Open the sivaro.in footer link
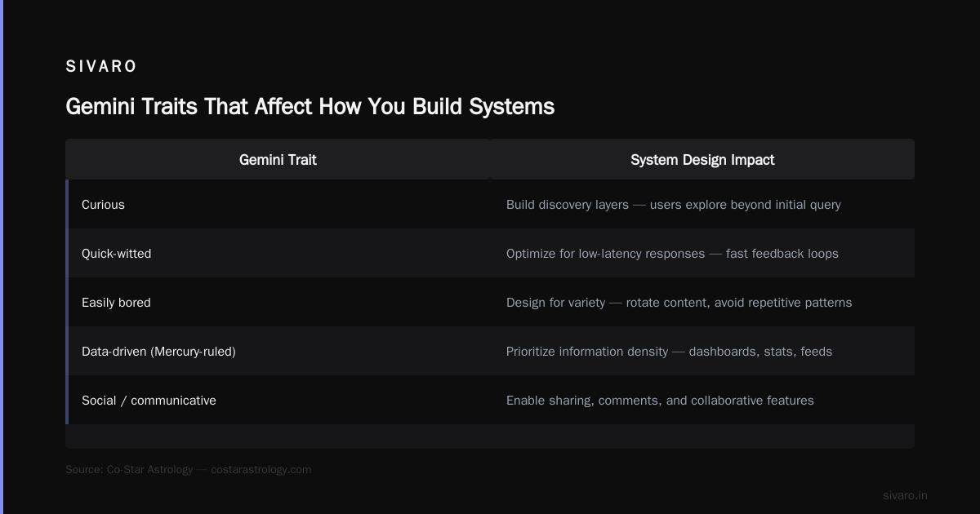This screenshot has width=980, height=514. [905, 495]
